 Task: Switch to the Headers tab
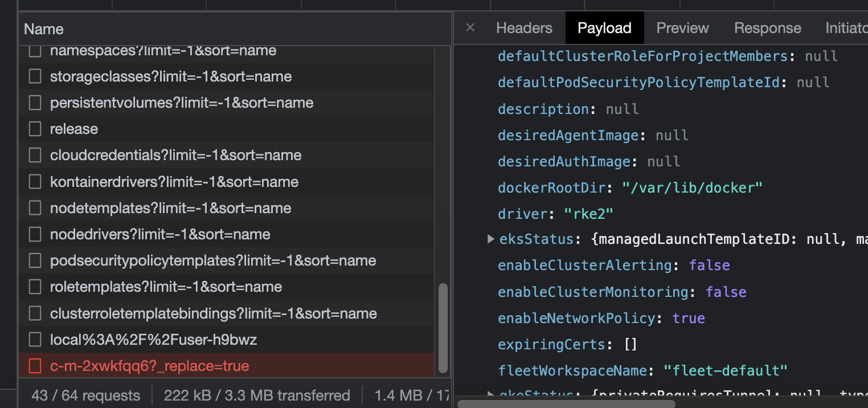point(524,28)
